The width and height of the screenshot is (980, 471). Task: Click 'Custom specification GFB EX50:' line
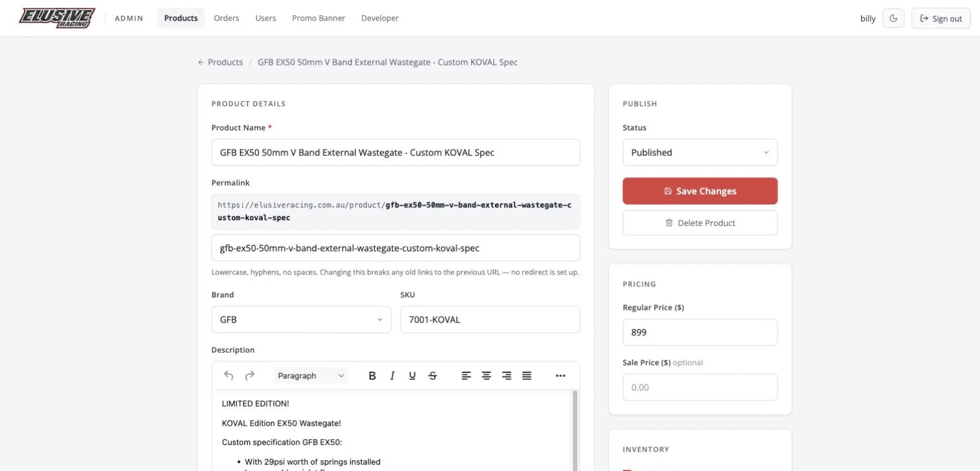tap(282, 442)
